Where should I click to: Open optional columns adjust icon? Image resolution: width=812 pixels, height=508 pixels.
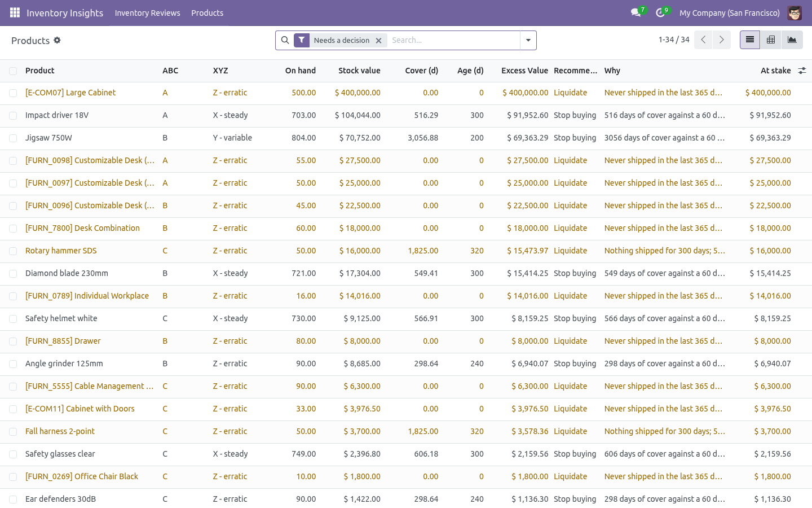point(802,71)
